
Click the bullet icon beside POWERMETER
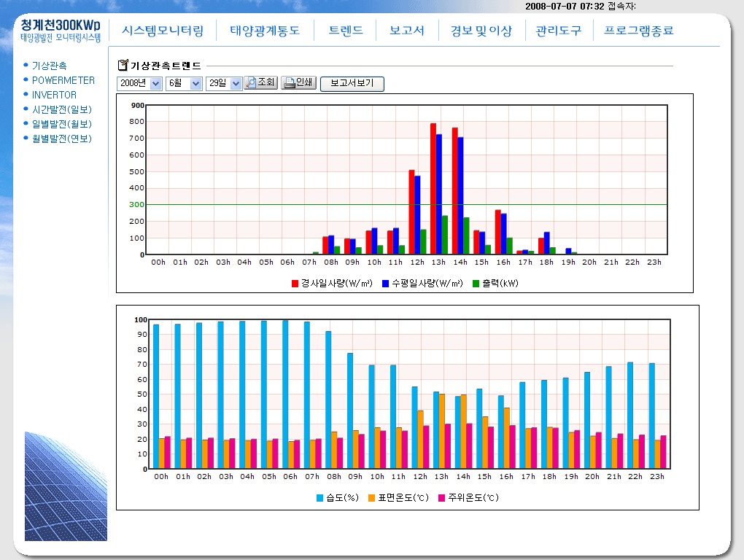click(26, 80)
